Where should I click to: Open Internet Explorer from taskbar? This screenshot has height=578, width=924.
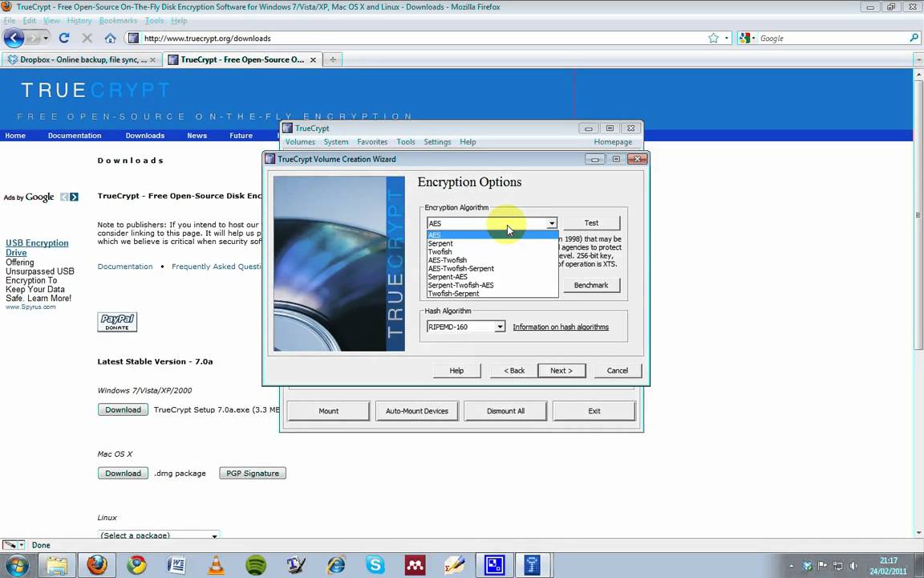[x=336, y=565]
